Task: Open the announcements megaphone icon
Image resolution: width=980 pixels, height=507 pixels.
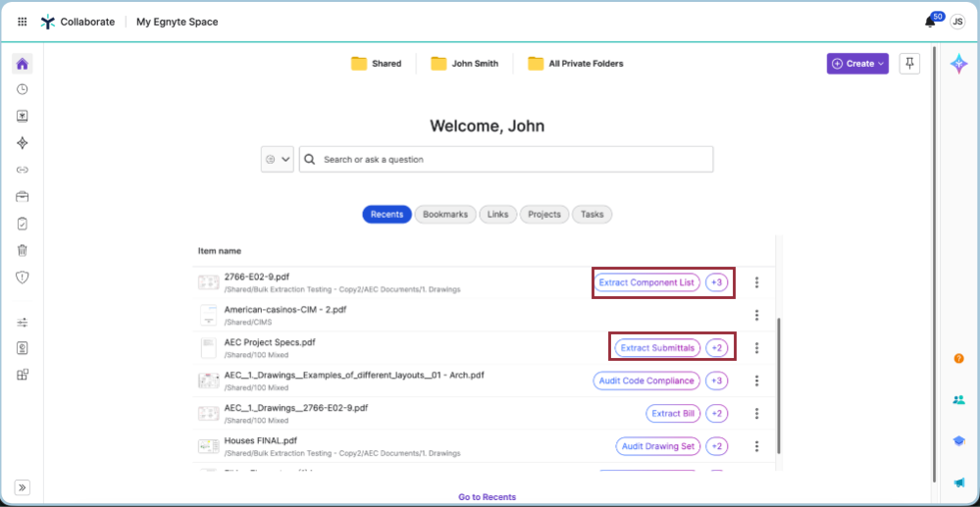Action: 958,482
